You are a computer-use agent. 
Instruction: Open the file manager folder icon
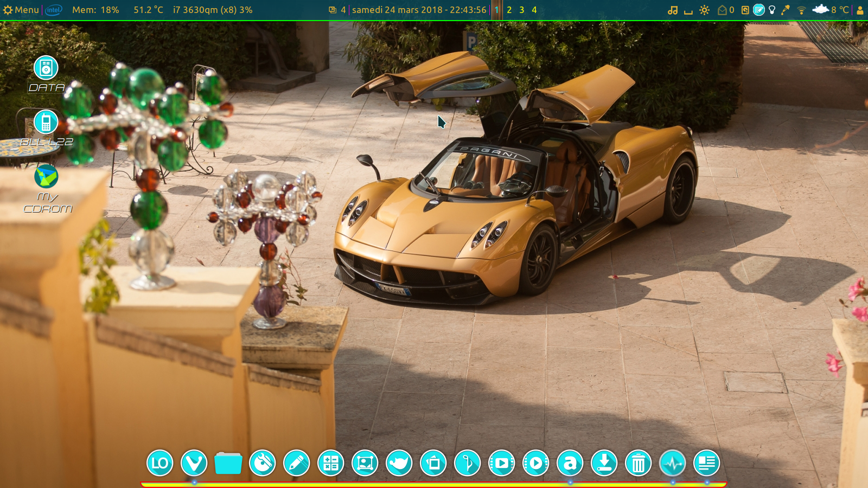point(228,464)
